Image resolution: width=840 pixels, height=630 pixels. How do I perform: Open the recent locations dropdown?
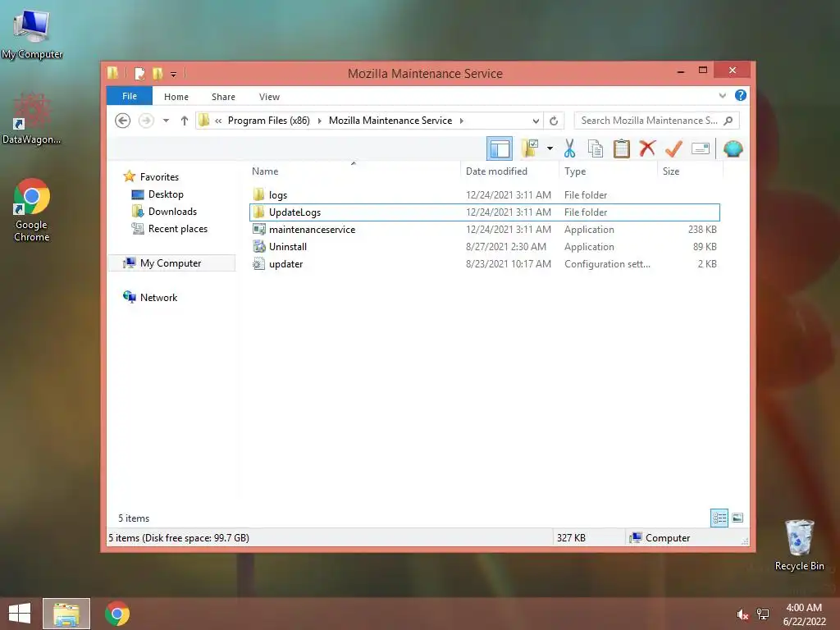pos(166,121)
